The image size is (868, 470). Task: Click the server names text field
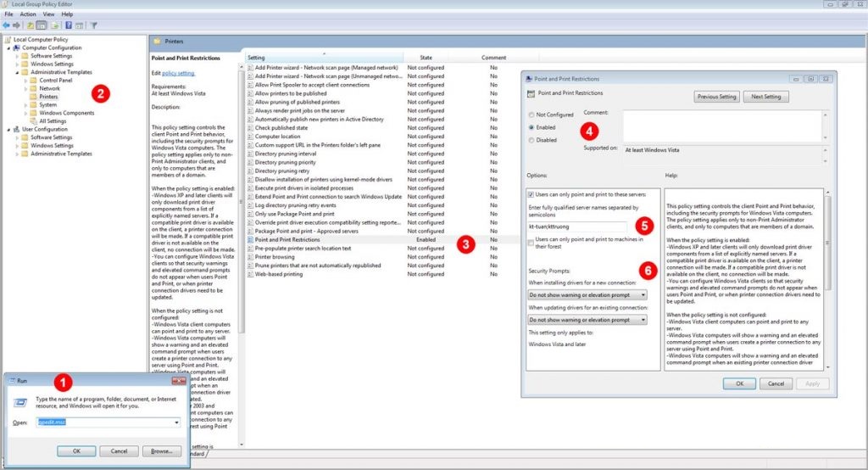(x=576, y=227)
